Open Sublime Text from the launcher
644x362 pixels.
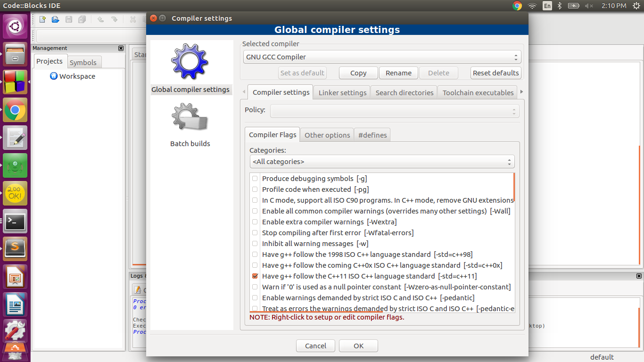15,248
